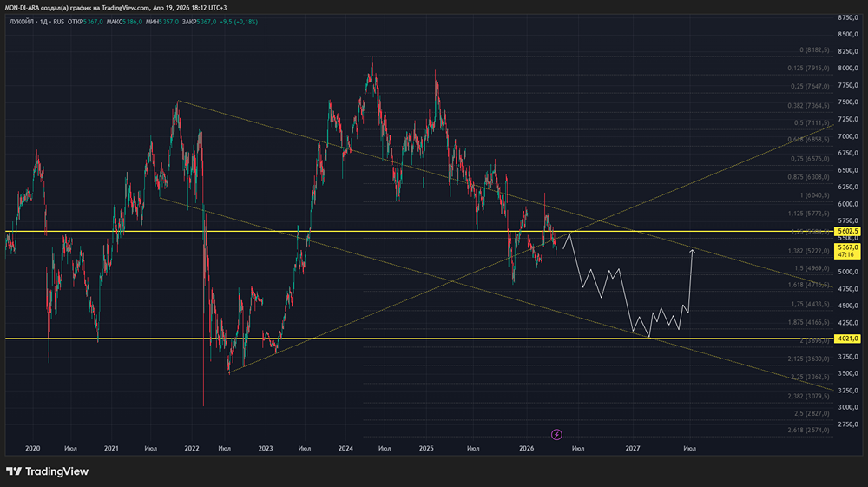The height and width of the screenshot is (487, 868).
Task: Click the white arrowhead ending the forecast path
Action: (x=692, y=251)
